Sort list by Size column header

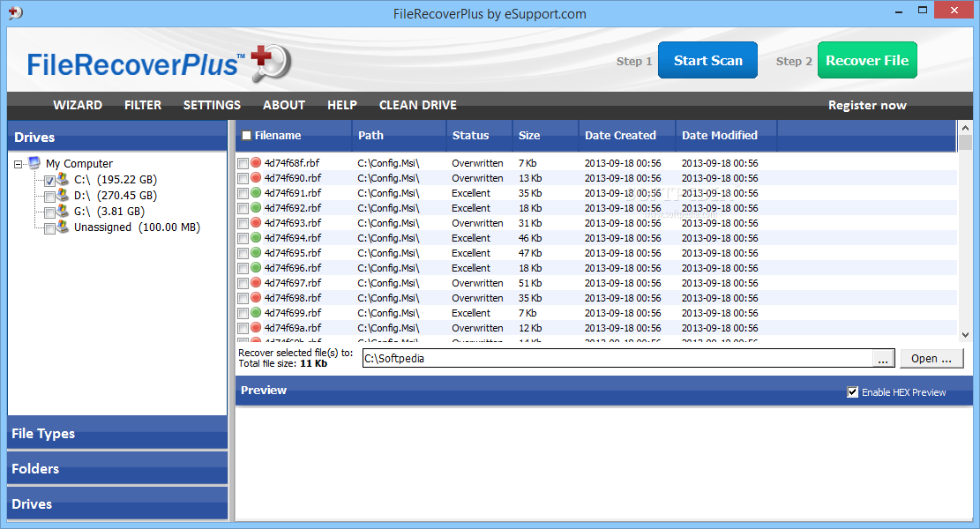pyautogui.click(x=545, y=136)
